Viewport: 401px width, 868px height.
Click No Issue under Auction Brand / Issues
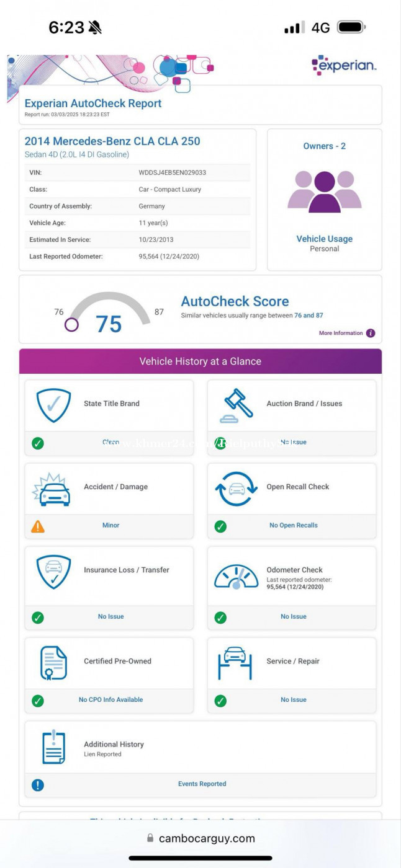[294, 442]
